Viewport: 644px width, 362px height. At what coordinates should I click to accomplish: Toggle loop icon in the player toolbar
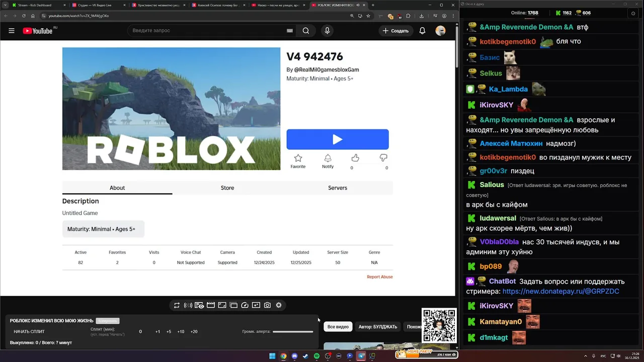pos(177,305)
